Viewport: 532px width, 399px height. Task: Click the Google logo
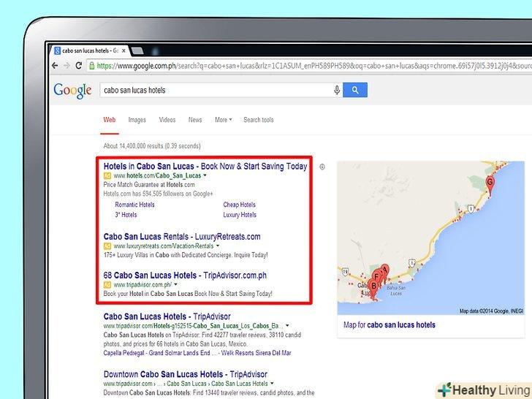point(72,90)
